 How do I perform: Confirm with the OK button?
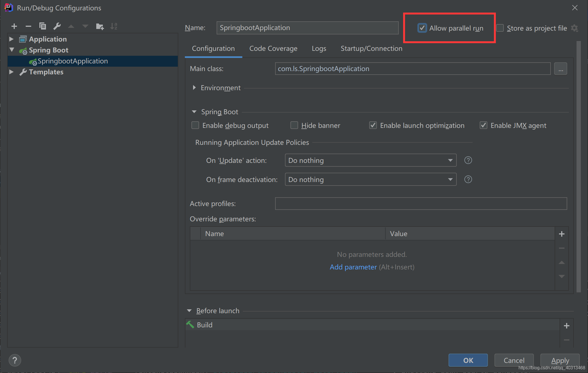pos(468,360)
